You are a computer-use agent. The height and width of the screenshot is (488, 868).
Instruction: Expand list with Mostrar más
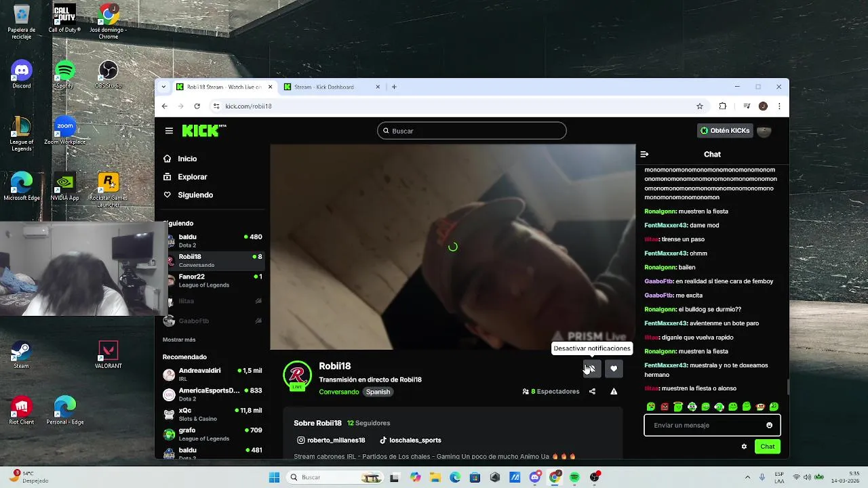(x=179, y=340)
